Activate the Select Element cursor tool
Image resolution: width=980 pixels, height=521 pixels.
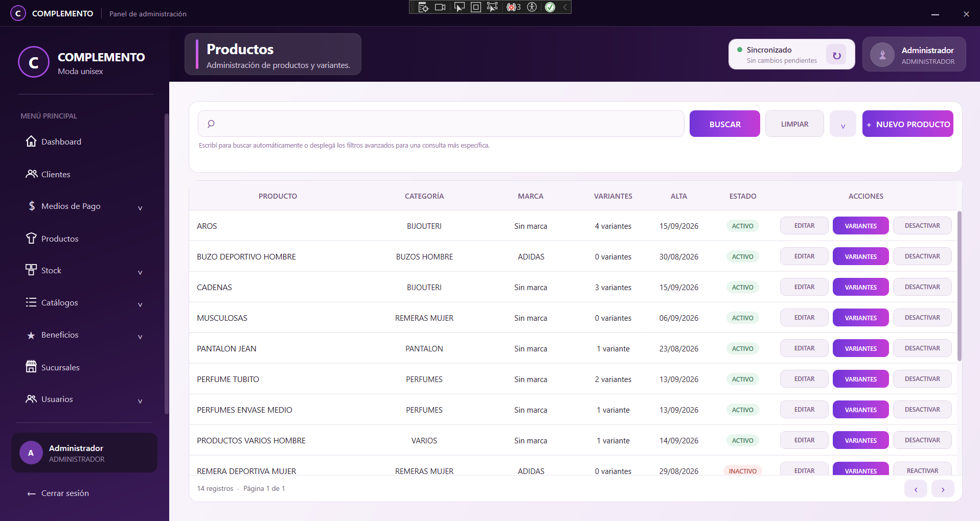point(459,7)
